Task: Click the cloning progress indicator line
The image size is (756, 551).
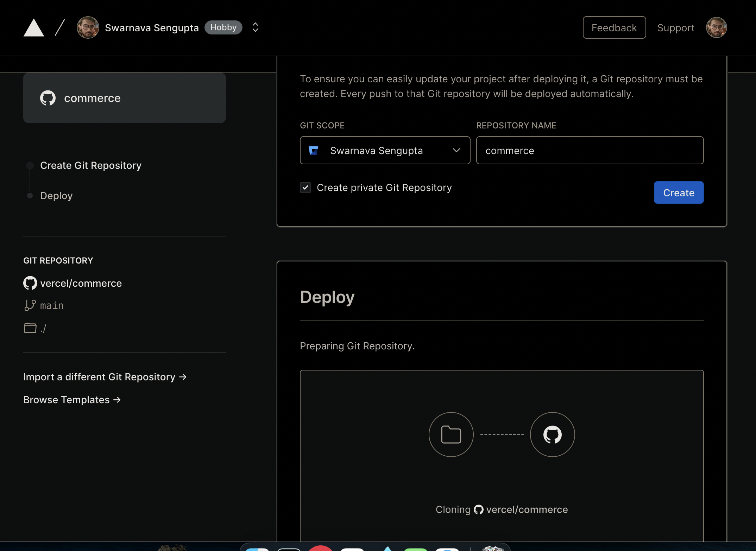Action: click(x=502, y=434)
